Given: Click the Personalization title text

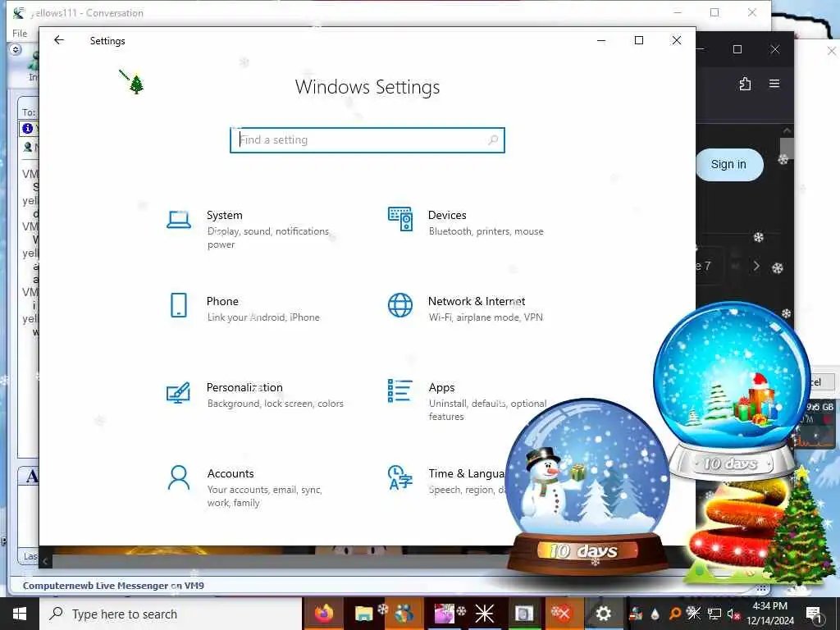Looking at the screenshot, I should click(244, 387).
